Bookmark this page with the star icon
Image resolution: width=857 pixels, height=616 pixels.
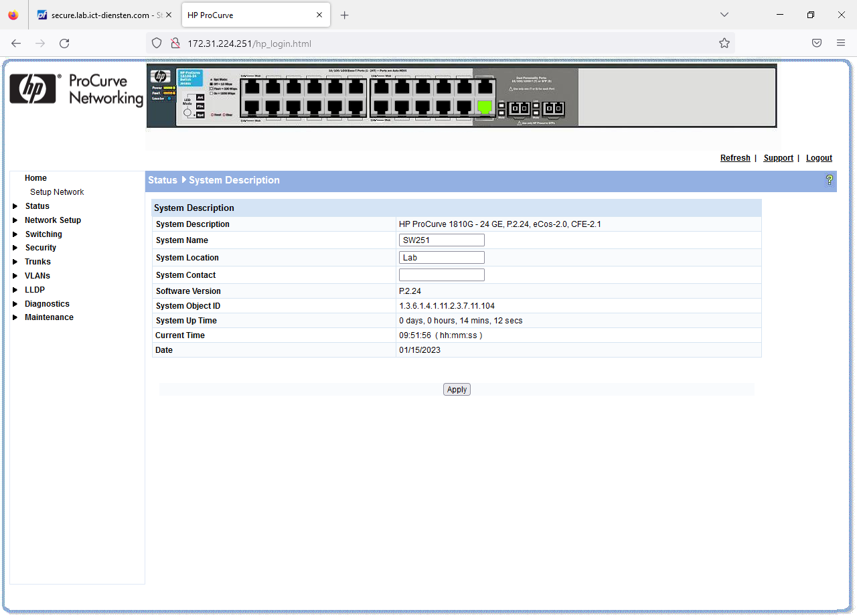724,44
